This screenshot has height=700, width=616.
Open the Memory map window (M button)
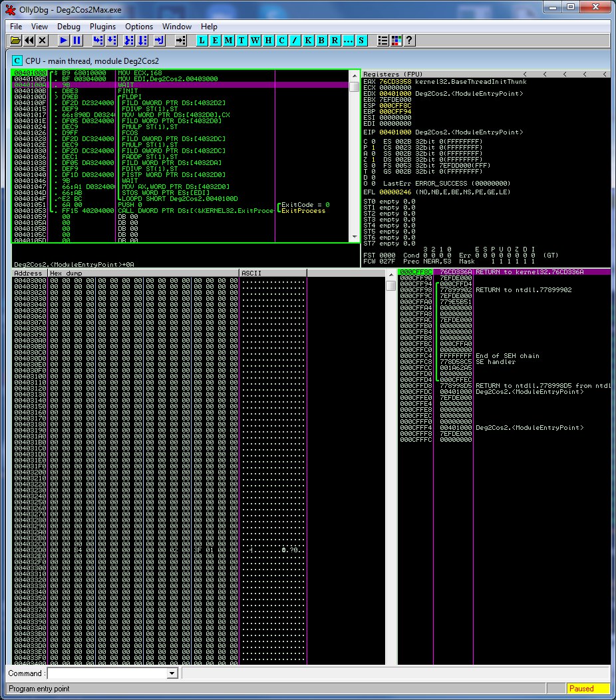click(229, 41)
